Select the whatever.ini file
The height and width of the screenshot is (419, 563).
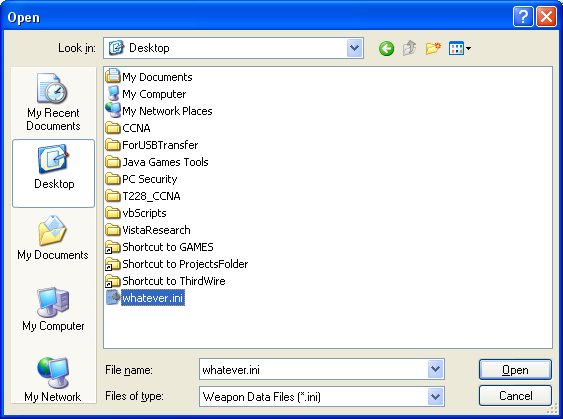click(x=145, y=298)
